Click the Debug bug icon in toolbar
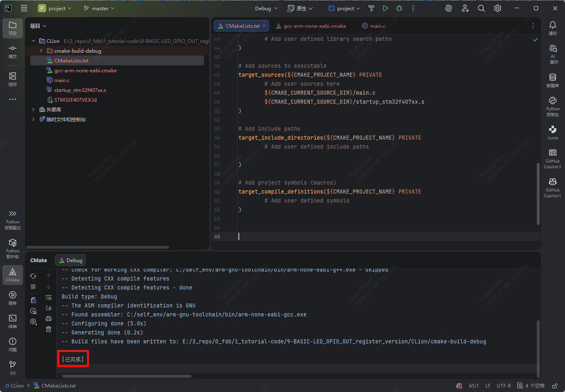This screenshot has height=392, width=565. 399,8
